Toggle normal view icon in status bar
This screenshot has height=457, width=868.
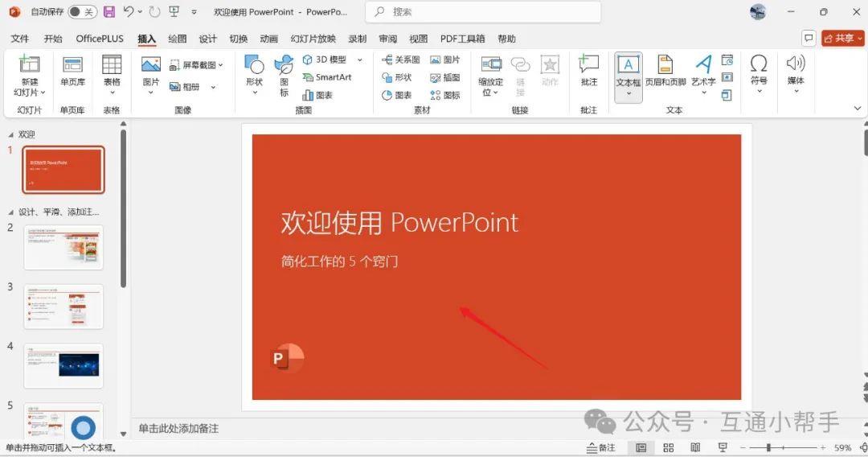point(641,447)
